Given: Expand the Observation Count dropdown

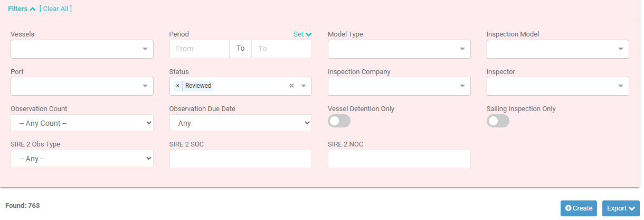Looking at the screenshot, I should (x=82, y=123).
